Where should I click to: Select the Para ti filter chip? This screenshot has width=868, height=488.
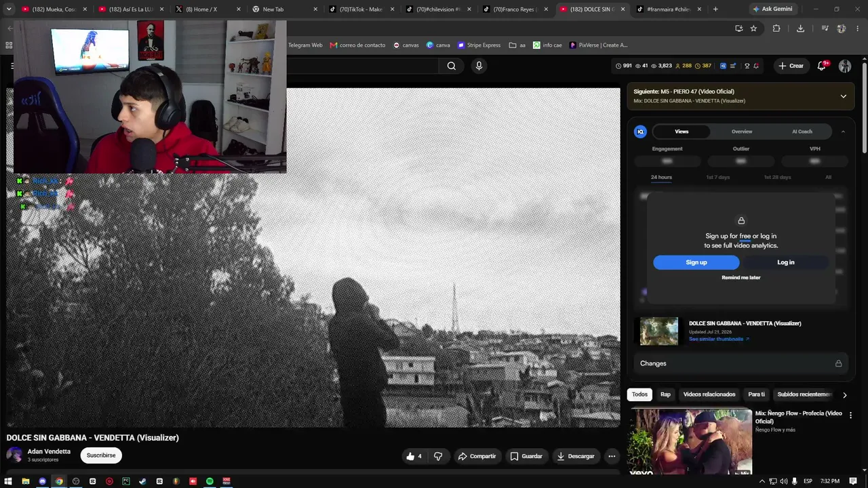click(x=756, y=394)
